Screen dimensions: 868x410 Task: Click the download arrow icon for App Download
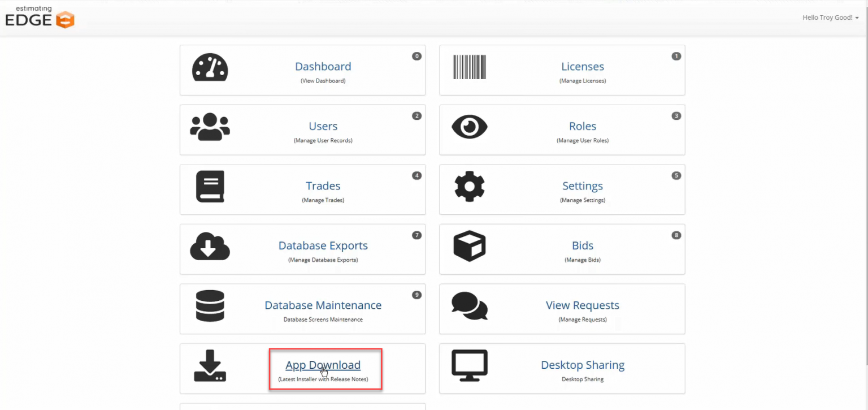(210, 366)
